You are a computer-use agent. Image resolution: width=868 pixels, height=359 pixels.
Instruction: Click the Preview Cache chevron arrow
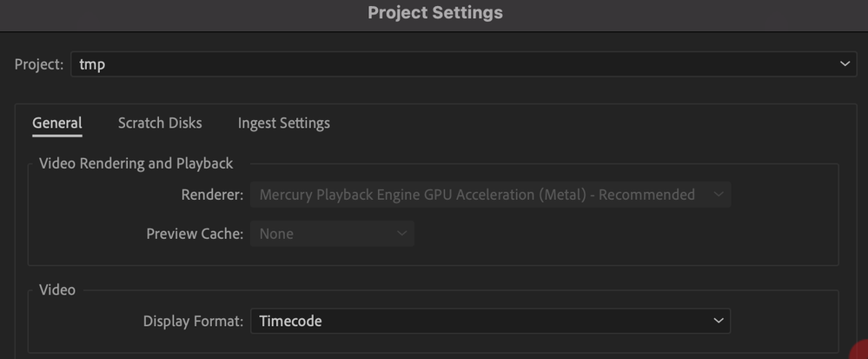click(x=401, y=234)
